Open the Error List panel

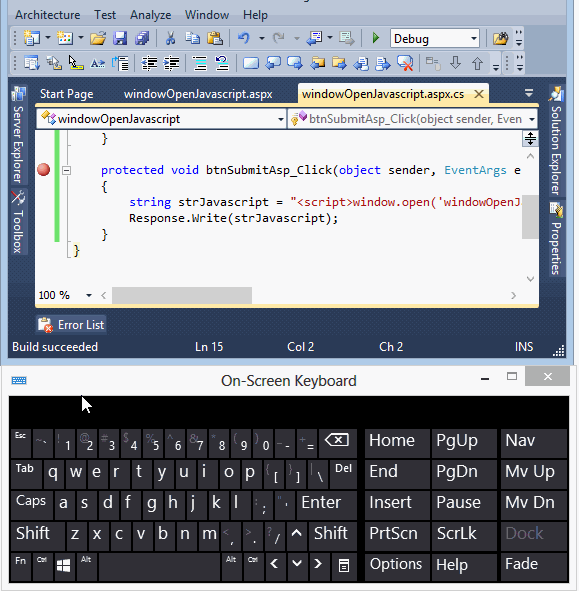(x=71, y=325)
